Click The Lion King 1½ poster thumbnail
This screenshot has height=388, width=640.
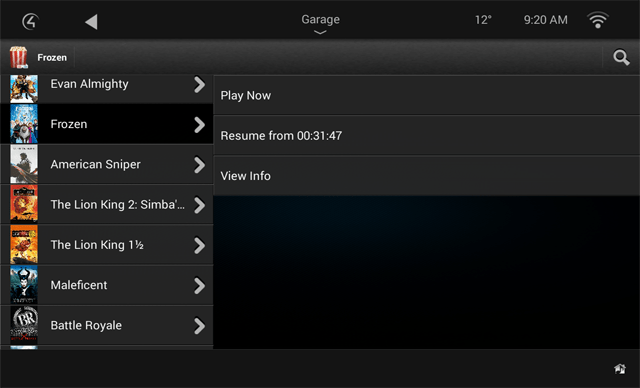[24, 244]
